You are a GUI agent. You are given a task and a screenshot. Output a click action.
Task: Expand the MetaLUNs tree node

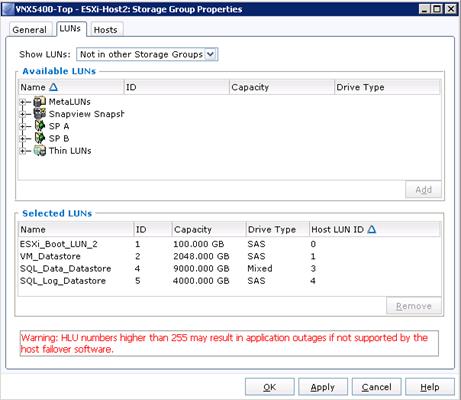pos(22,102)
